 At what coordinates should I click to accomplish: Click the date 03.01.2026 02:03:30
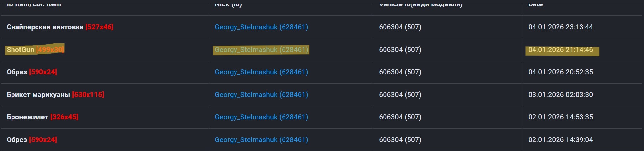tap(560, 95)
